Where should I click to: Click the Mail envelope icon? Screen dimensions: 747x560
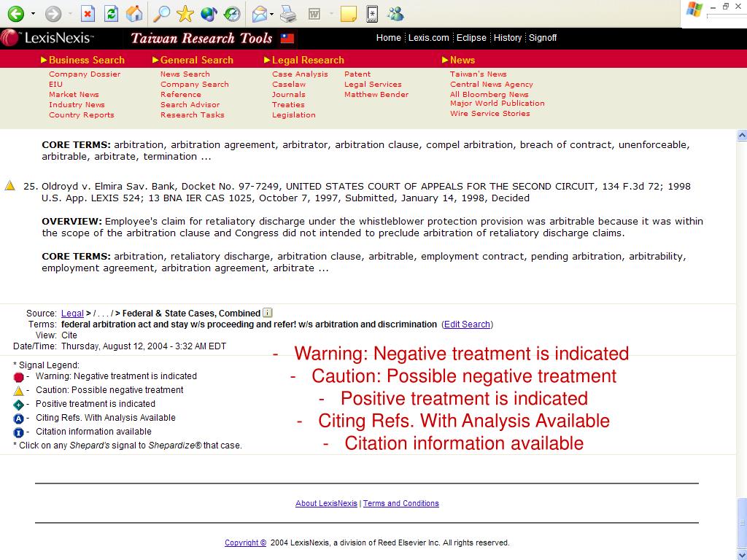[260, 14]
